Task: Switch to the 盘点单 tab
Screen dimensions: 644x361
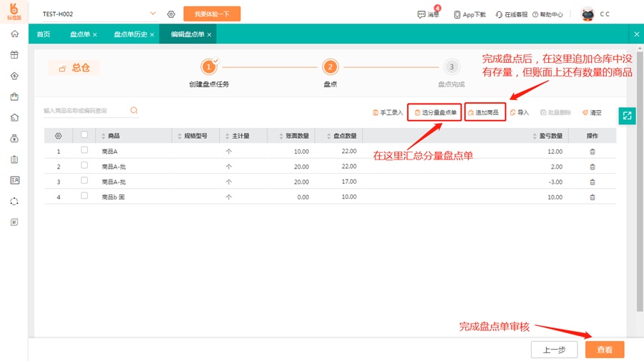Action: point(79,34)
